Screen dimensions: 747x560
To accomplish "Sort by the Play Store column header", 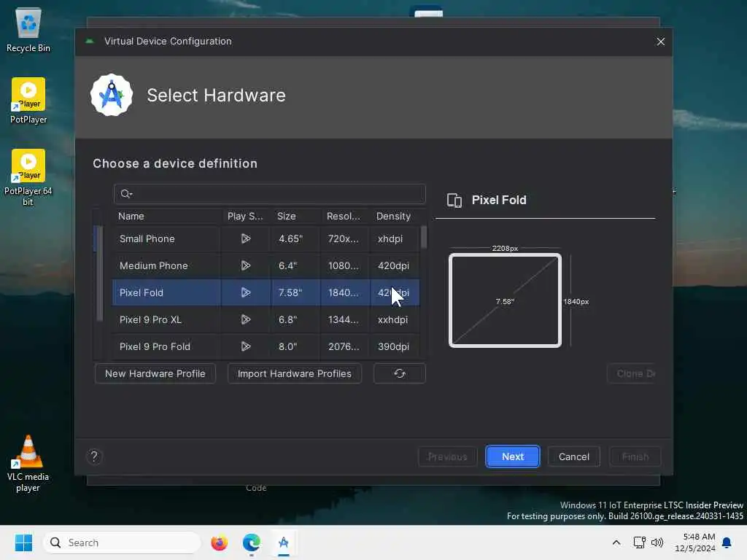I will click(x=247, y=216).
